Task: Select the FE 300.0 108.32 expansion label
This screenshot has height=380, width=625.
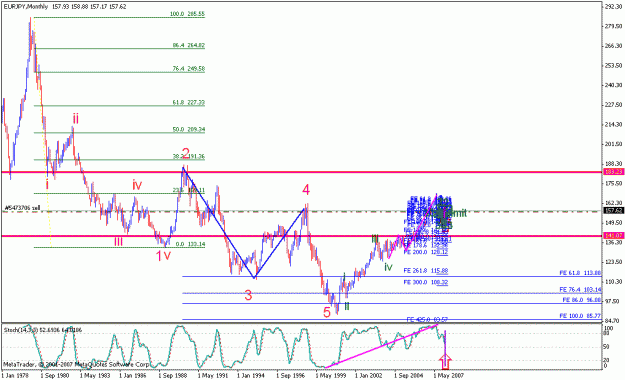Action: (426, 282)
